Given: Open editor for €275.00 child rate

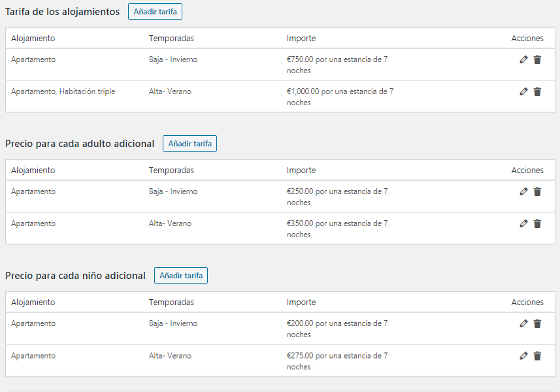Looking at the screenshot, I should click(523, 356).
